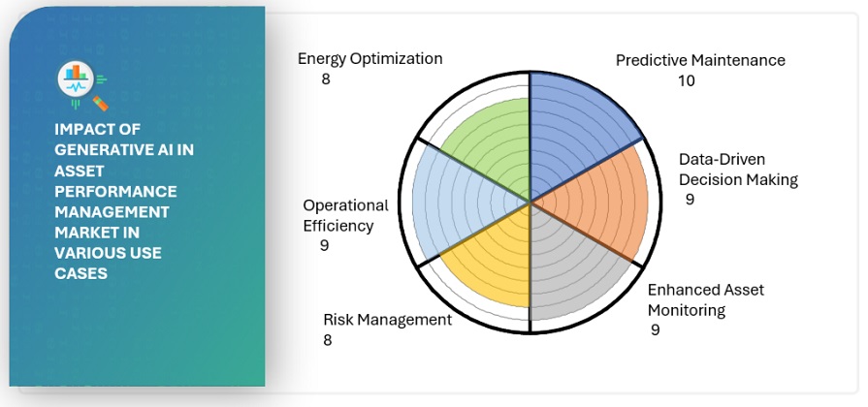
Task: Click the Energy Optimization label
Action: (x=370, y=58)
